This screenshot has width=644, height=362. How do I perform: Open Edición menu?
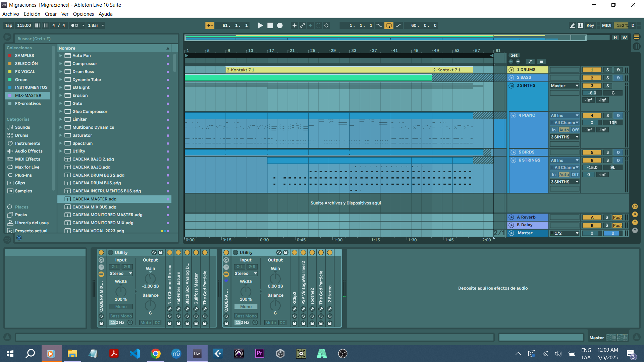(32, 14)
